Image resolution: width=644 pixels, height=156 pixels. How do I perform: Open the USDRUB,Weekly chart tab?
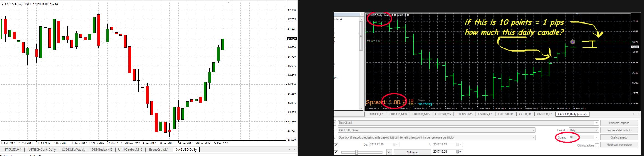tap(73, 150)
